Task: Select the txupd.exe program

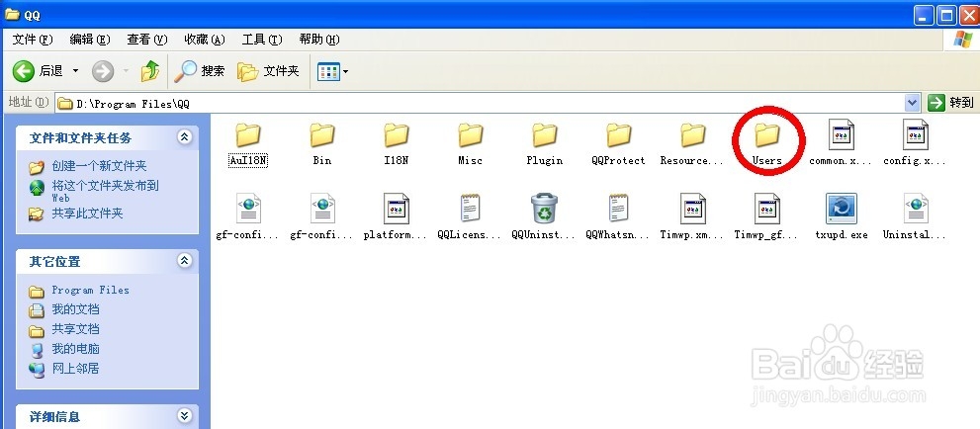Action: tap(842, 217)
